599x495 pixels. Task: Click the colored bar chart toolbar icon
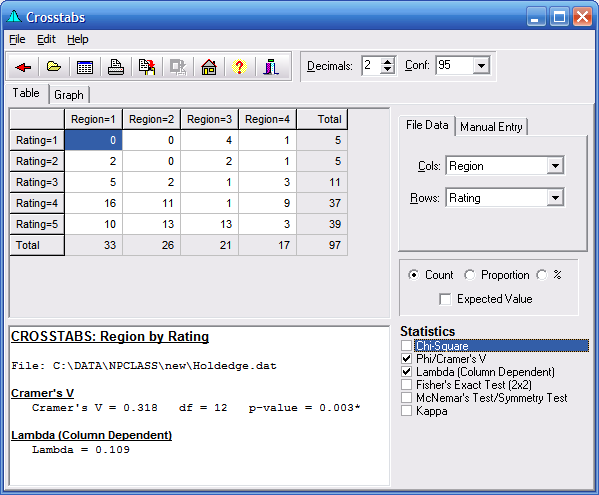point(271,67)
